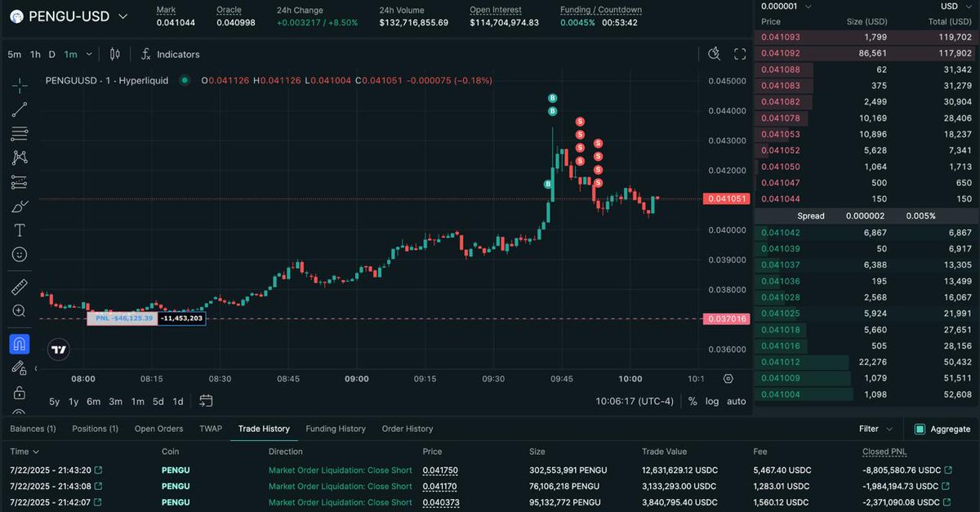Select the D daily timeframe
This screenshot has height=512, width=980.
[x=52, y=54]
